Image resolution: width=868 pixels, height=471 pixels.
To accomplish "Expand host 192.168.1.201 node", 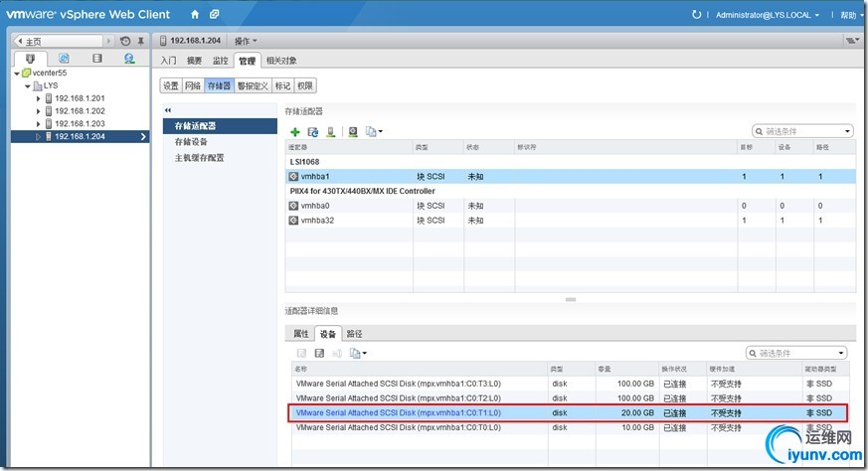I will (x=38, y=98).
